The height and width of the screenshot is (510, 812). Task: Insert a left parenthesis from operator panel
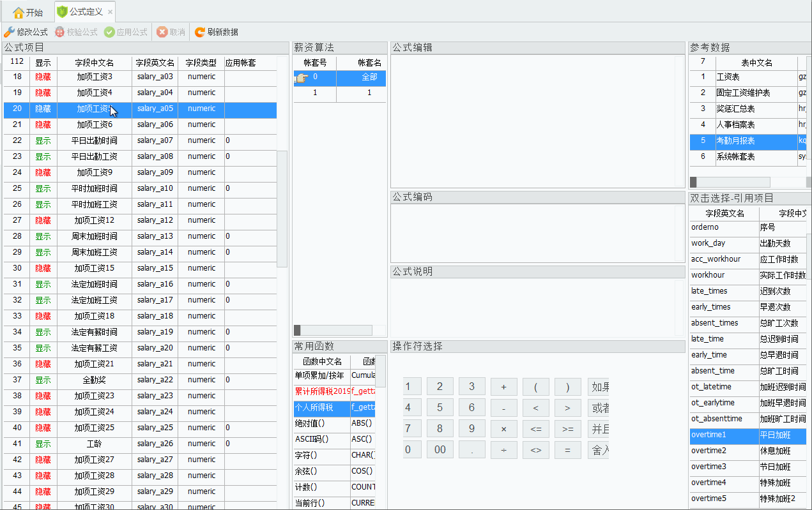(x=536, y=387)
